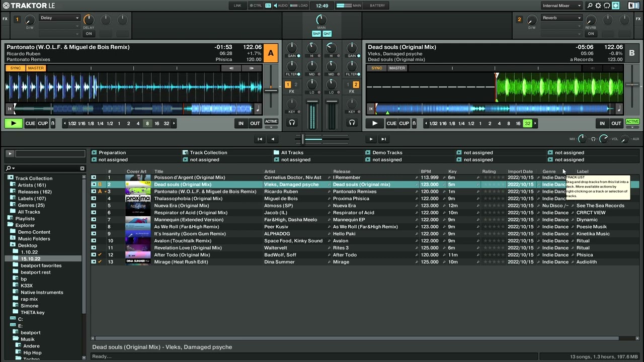
Task: Click the skip-to-start icon left of crossfader
Action: (260, 139)
